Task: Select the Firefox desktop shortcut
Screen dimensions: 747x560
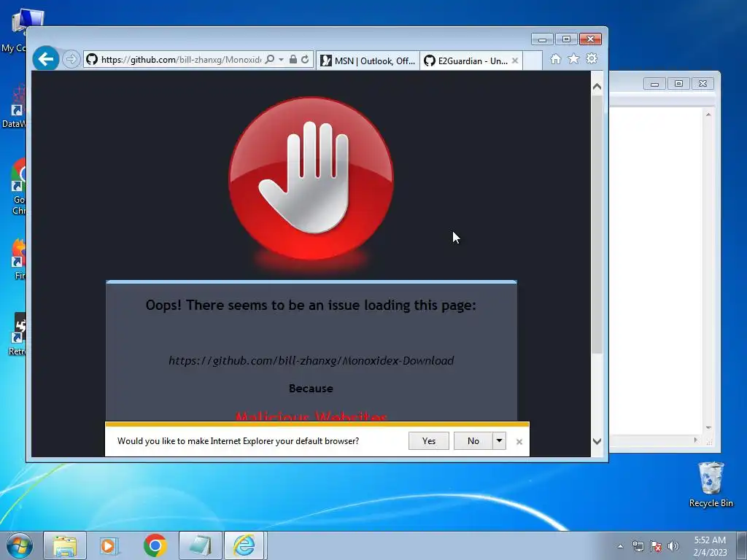Action: [18, 260]
